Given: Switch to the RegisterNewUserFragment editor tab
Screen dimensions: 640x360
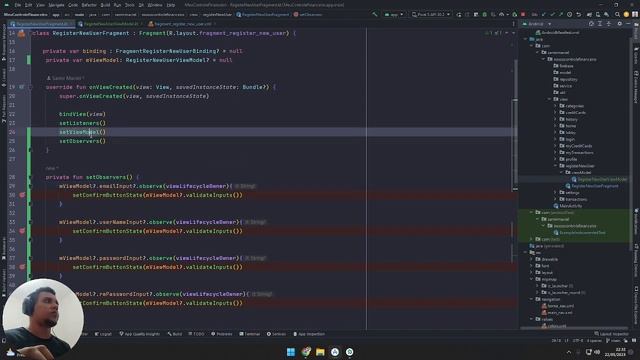Looking at the screenshot, I should [x=40, y=24].
